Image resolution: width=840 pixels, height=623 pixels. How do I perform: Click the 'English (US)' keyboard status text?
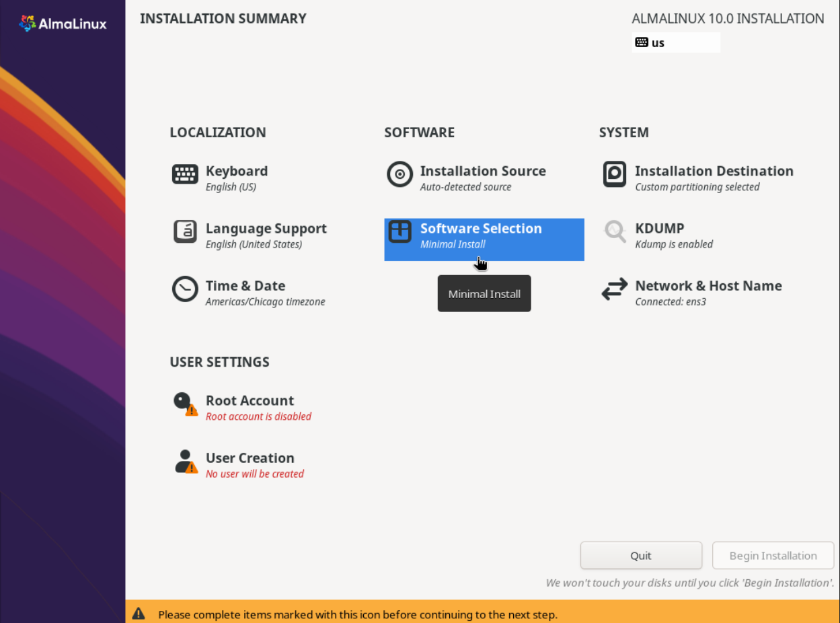231,187
